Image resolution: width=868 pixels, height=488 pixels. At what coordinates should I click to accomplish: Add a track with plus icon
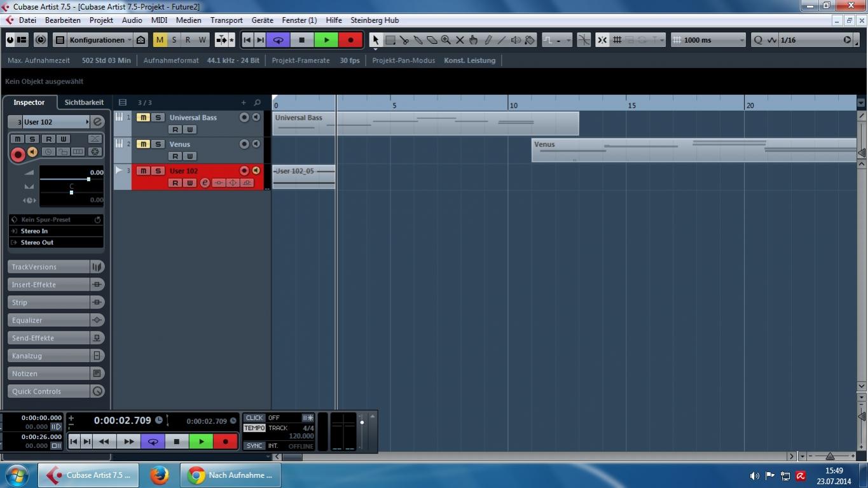pyautogui.click(x=243, y=102)
